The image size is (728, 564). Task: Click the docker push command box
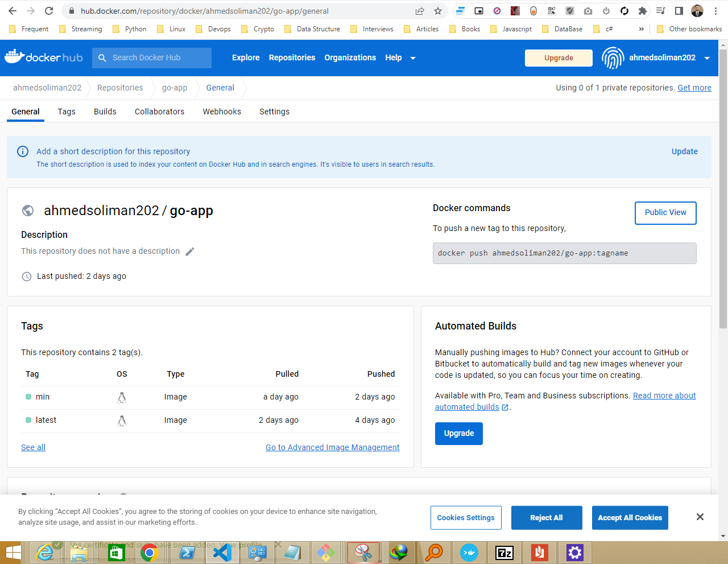565,253
